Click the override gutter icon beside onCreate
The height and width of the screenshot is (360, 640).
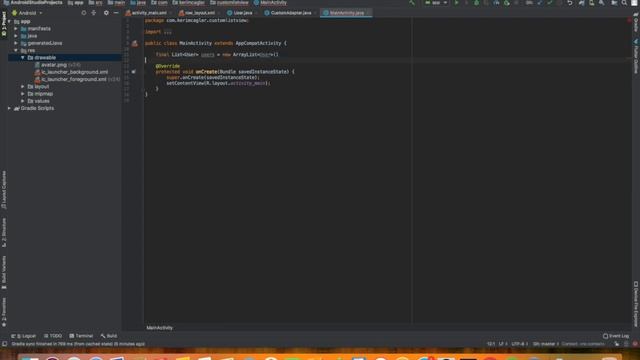pos(133,72)
